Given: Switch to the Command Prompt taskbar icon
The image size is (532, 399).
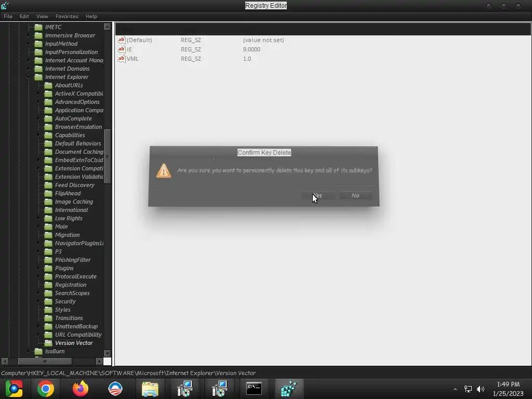Looking at the screenshot, I should coord(254,389).
